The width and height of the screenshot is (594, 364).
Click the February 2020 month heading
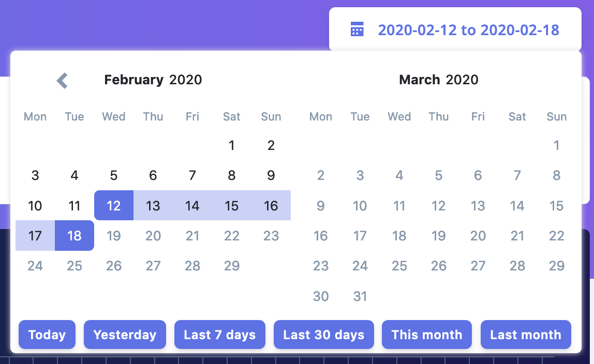(x=153, y=80)
